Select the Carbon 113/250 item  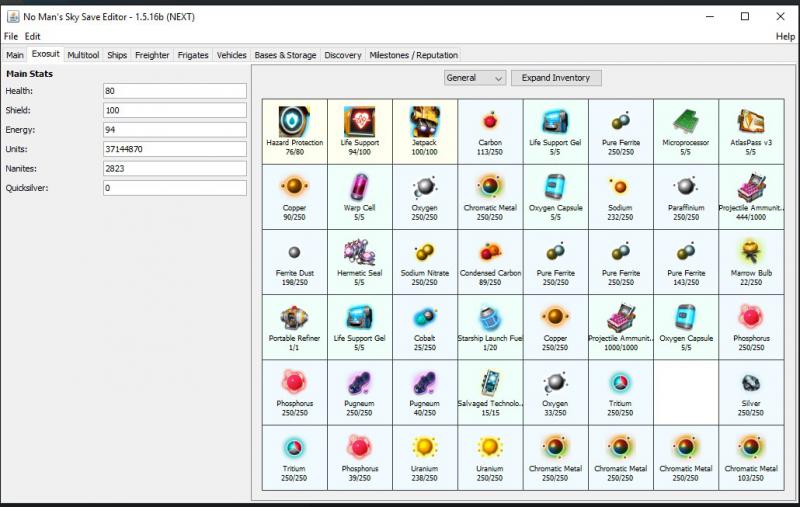(490, 132)
